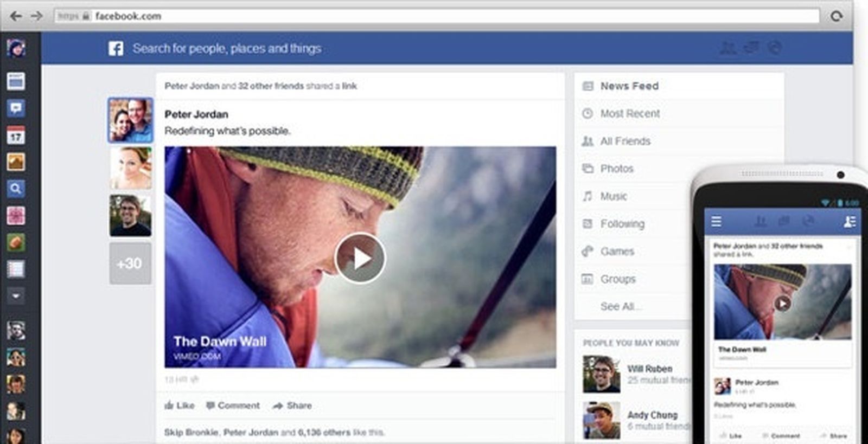Open Andy Chung's suggested profile
868x444 pixels.
pos(653,415)
